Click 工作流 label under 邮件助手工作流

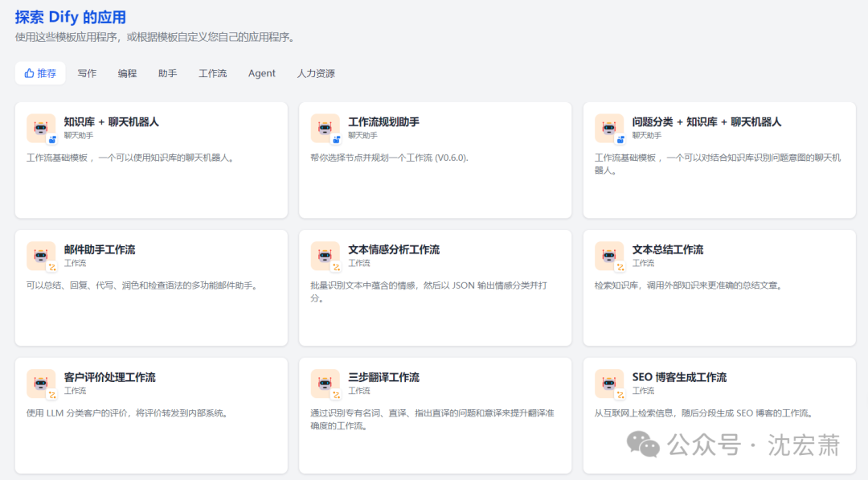(x=76, y=263)
